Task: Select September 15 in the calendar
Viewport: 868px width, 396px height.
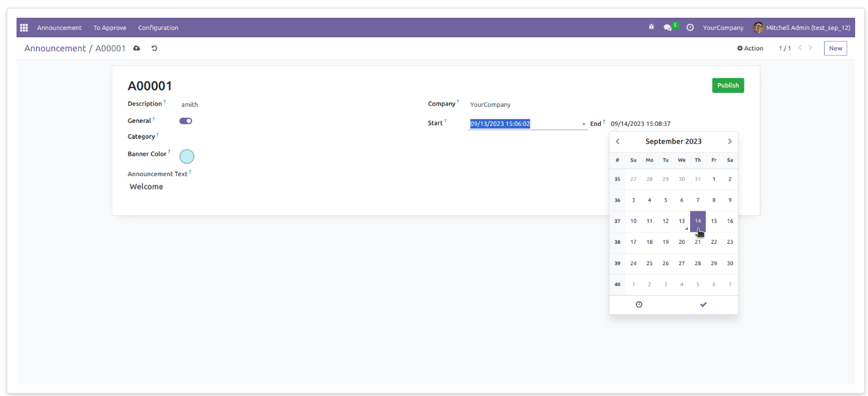Action: tap(714, 221)
